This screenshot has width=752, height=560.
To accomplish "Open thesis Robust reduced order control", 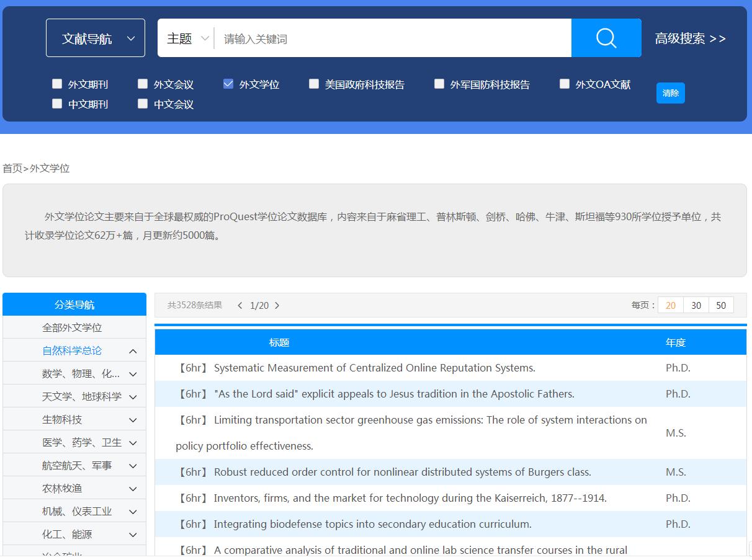I will [x=402, y=472].
